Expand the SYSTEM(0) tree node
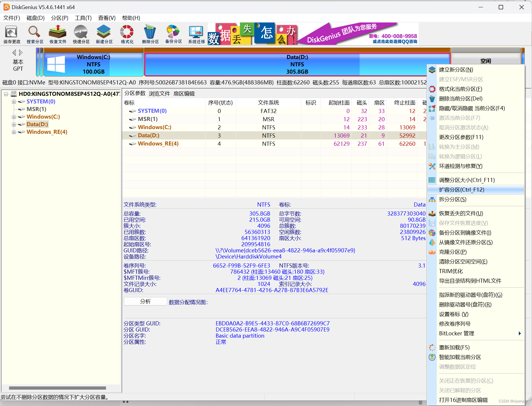Image resolution: width=532 pixels, height=406 pixels. tap(14, 102)
